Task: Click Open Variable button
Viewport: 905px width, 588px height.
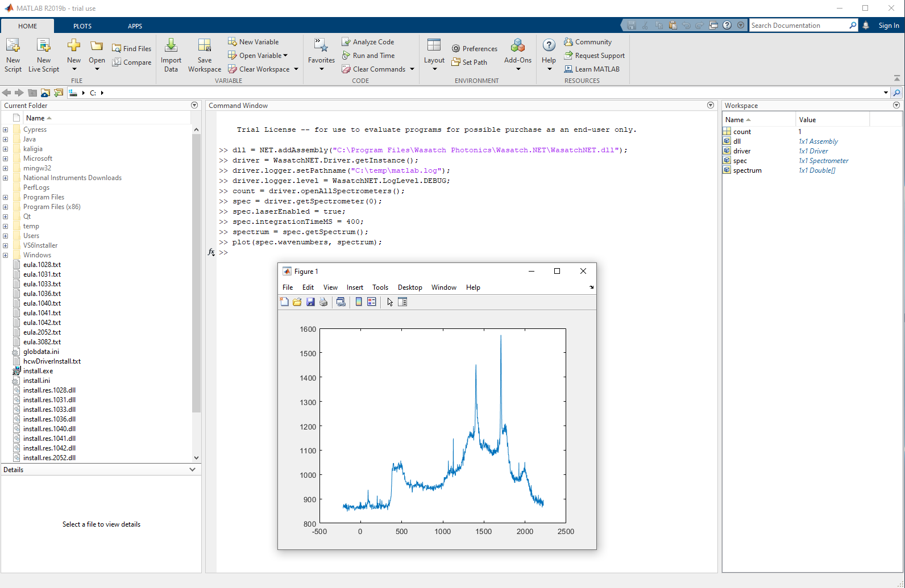Action: (x=258, y=55)
